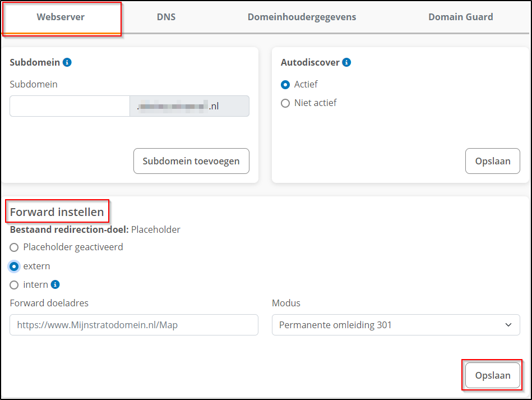The image size is (532, 400).
Task: Select the Actief radio button
Action: click(285, 85)
